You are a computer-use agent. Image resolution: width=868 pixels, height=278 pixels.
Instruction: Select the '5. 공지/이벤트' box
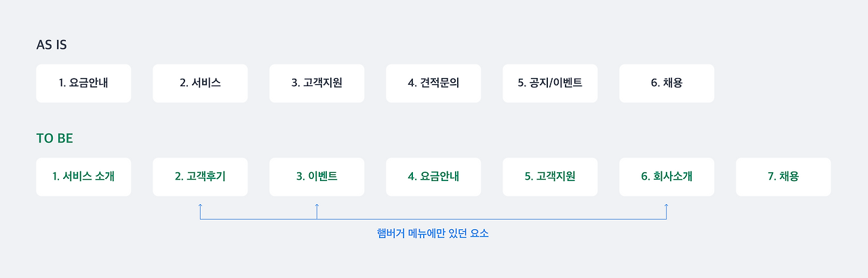[x=550, y=83]
